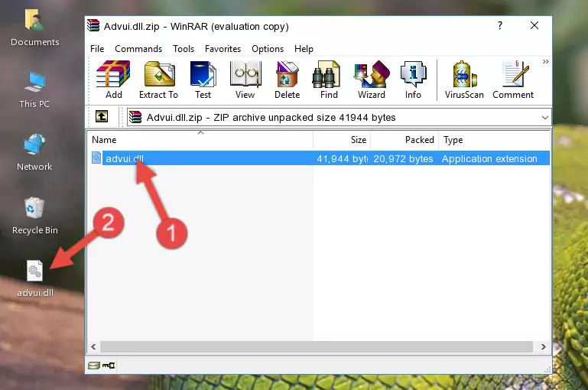Image resolution: width=588 pixels, height=390 pixels.
Task: Open the Commands menu
Action: pos(138,49)
